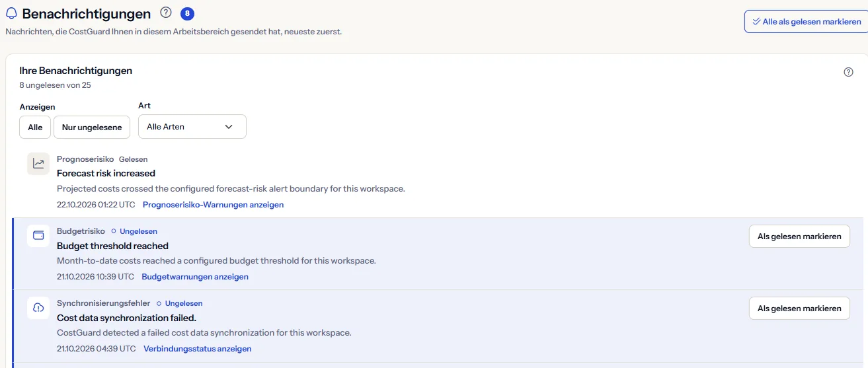Filter to Nur ungelesene notifications
This screenshot has width=868, height=368.
[x=92, y=127]
